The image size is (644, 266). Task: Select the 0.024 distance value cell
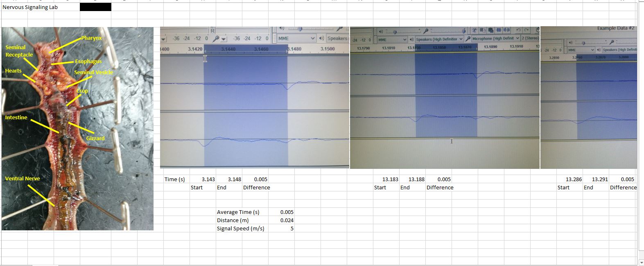pos(281,220)
